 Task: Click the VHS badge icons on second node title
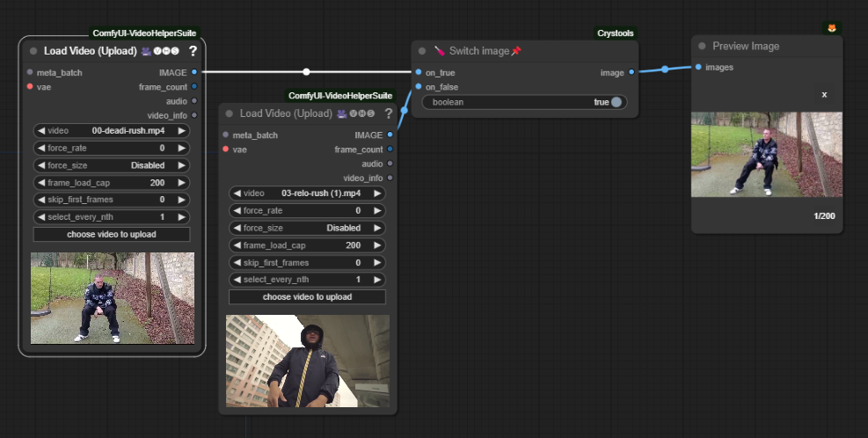point(356,113)
